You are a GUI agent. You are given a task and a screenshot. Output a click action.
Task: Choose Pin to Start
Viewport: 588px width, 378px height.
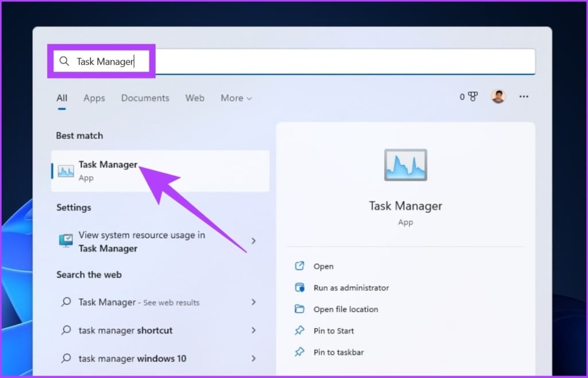coord(334,331)
